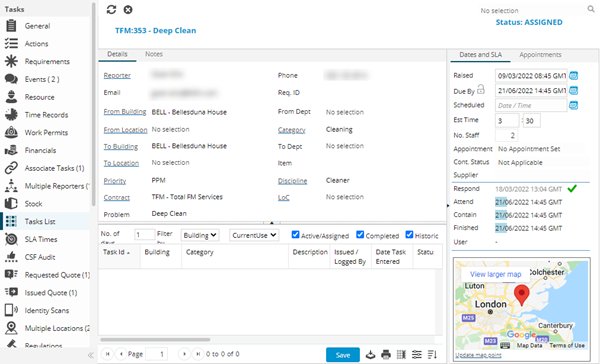Open the Stock box icon
The width and height of the screenshot is (600, 364).
point(11,203)
